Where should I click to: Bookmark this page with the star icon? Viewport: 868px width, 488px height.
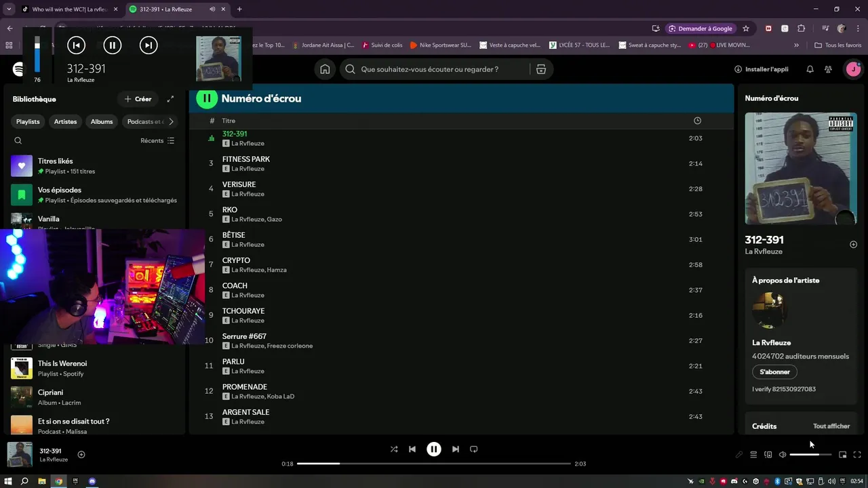pos(746,28)
